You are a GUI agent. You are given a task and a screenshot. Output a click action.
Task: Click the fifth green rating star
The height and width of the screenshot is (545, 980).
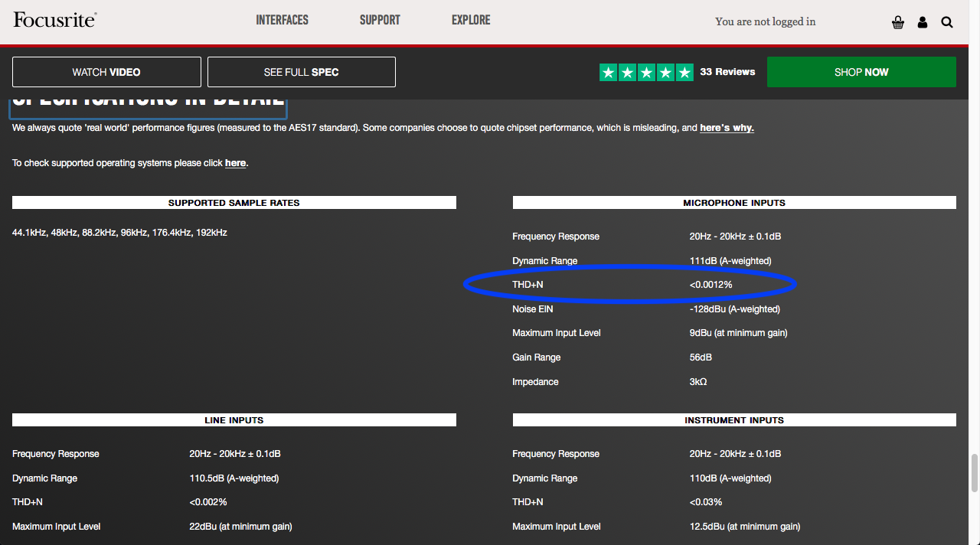pos(684,72)
